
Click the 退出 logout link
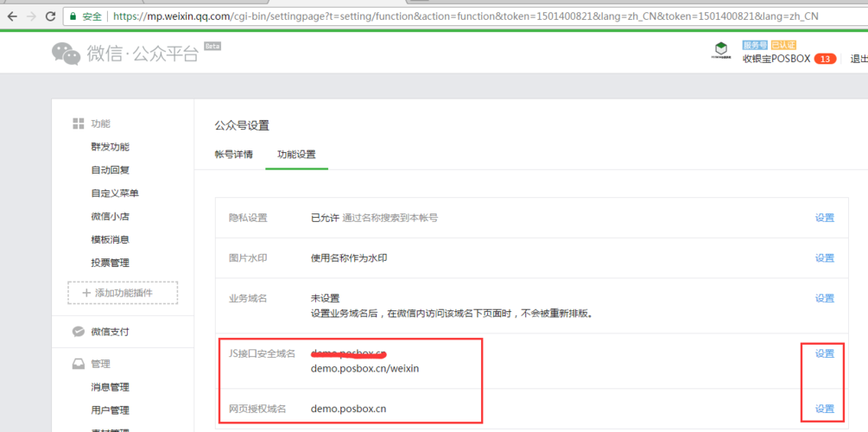click(858, 59)
